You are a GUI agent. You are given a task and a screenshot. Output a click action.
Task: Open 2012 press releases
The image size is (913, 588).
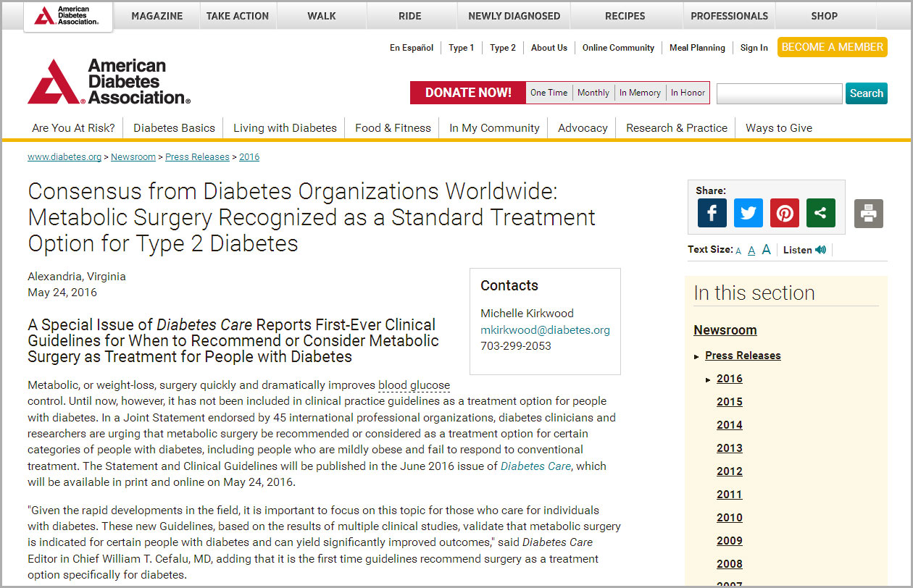coord(729,471)
